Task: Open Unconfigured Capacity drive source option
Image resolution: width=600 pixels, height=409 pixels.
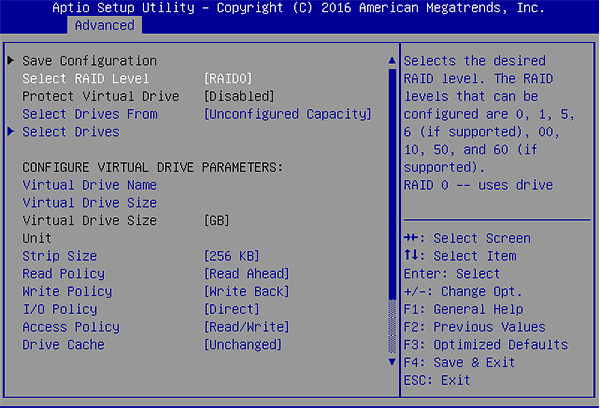Action: (x=287, y=114)
